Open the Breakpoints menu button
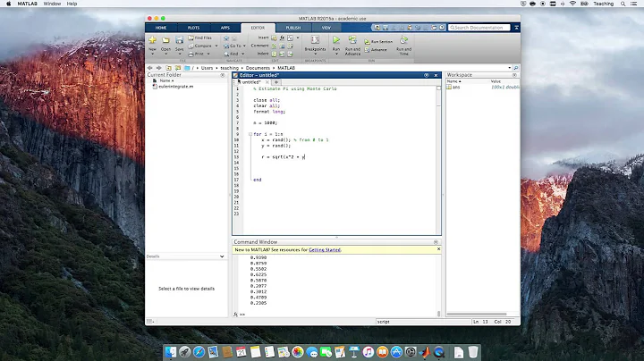This screenshot has height=361, width=644. click(x=315, y=45)
